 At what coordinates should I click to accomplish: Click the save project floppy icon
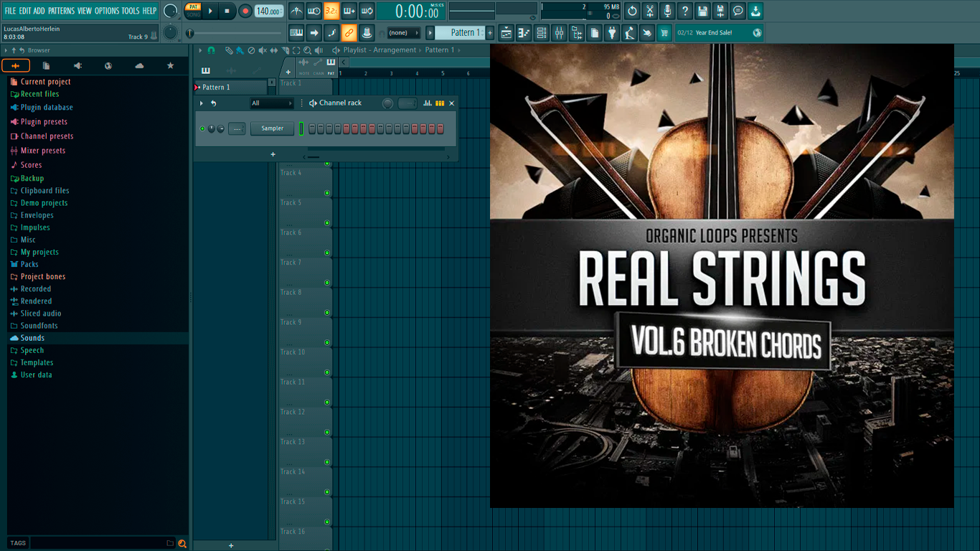tap(702, 11)
